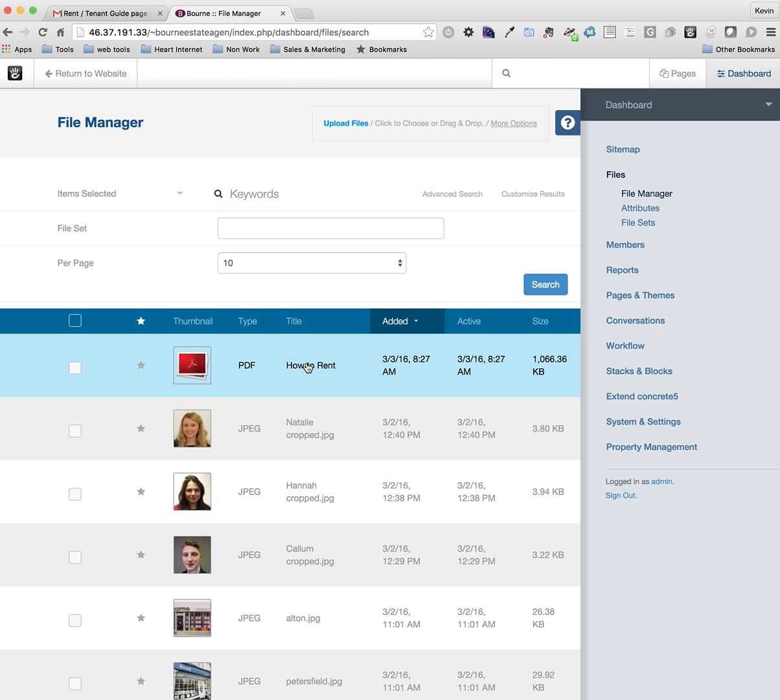
Task: Star the How to Rent PDF file
Action: 141,366
